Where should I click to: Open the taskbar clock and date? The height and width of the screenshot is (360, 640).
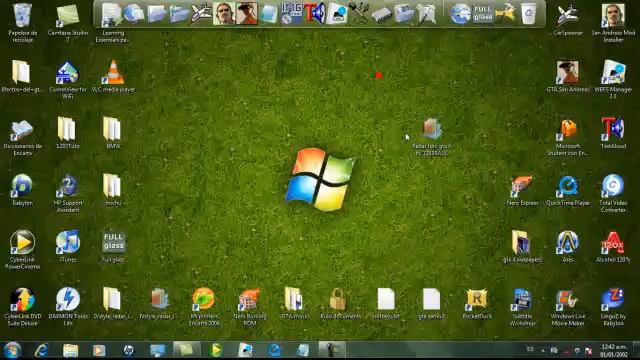pos(613,351)
